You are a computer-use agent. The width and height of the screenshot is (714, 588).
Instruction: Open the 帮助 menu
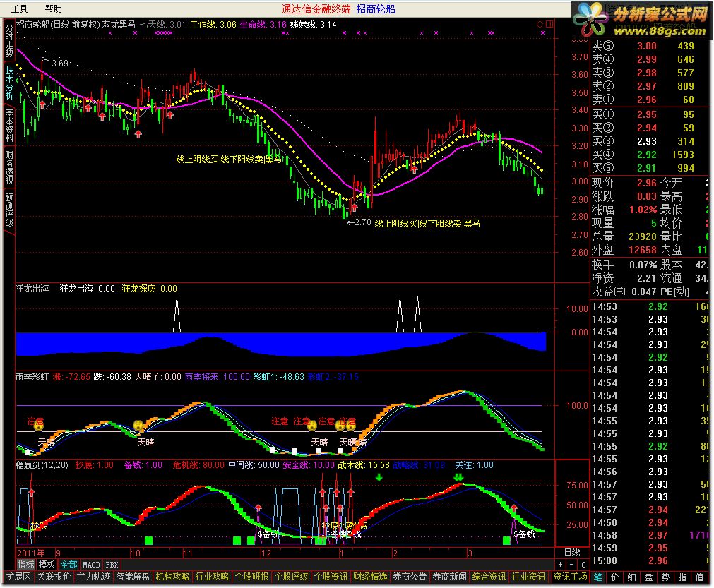tap(53, 8)
